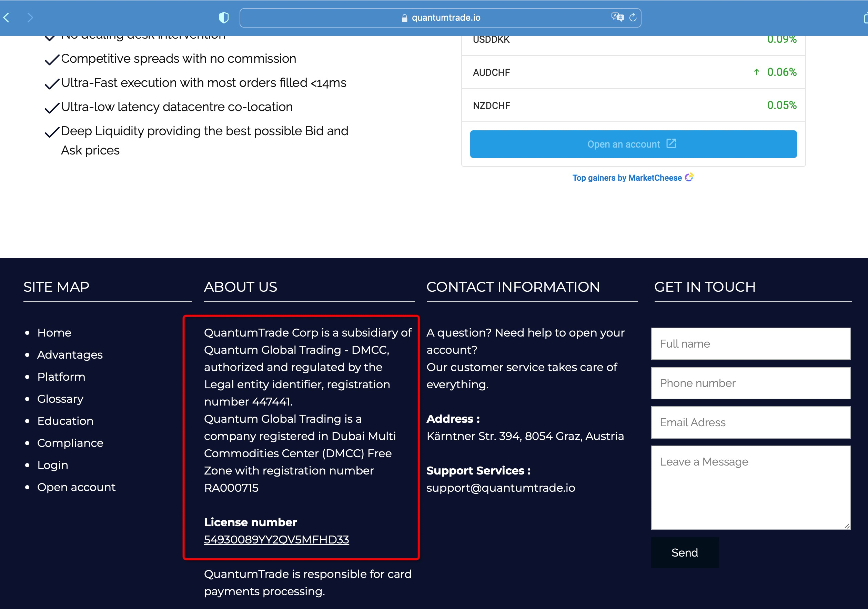Image resolution: width=868 pixels, height=609 pixels.
Task: Open the Compliance site map link
Action: (70, 443)
